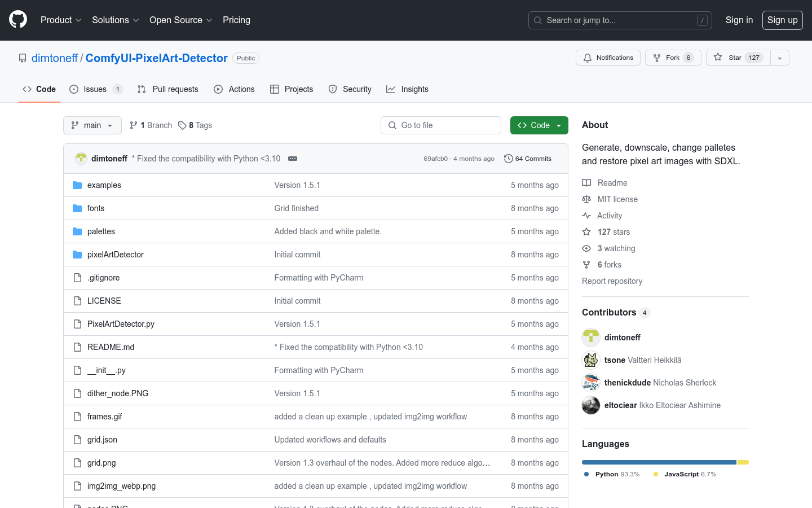Click dimtoneff avatar in latest commit bar
Viewport: 812px width, 508px height.
(81, 159)
